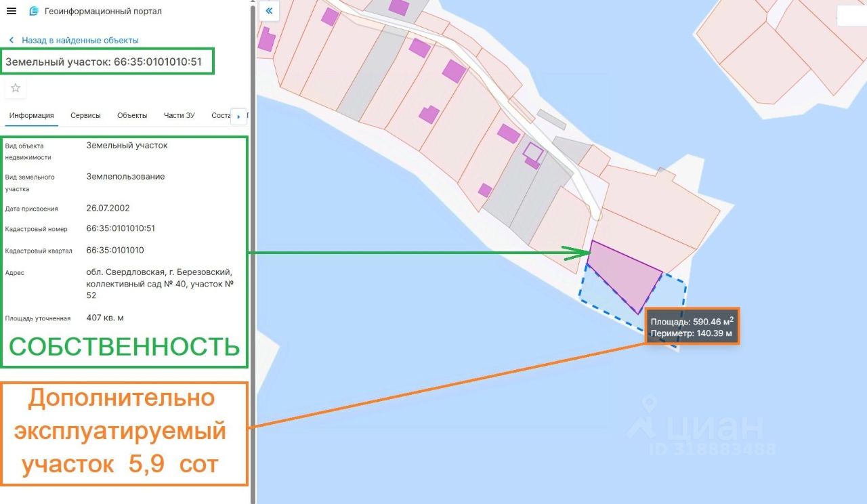Screen dimensions: 867x504
Task: Click the Geoinformation portal logo icon
Action: [34, 12]
